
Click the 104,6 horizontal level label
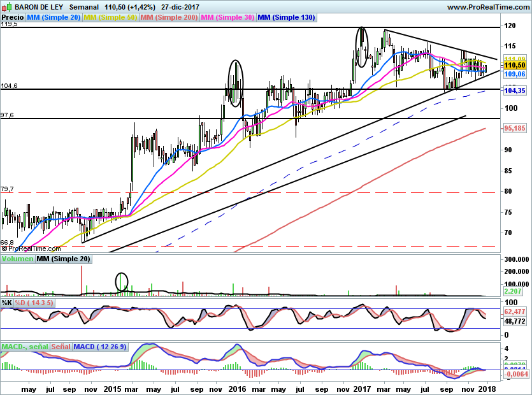[9, 86]
